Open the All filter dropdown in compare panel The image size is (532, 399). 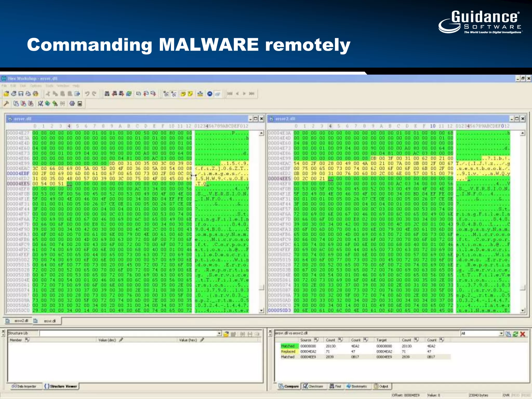tap(501, 333)
